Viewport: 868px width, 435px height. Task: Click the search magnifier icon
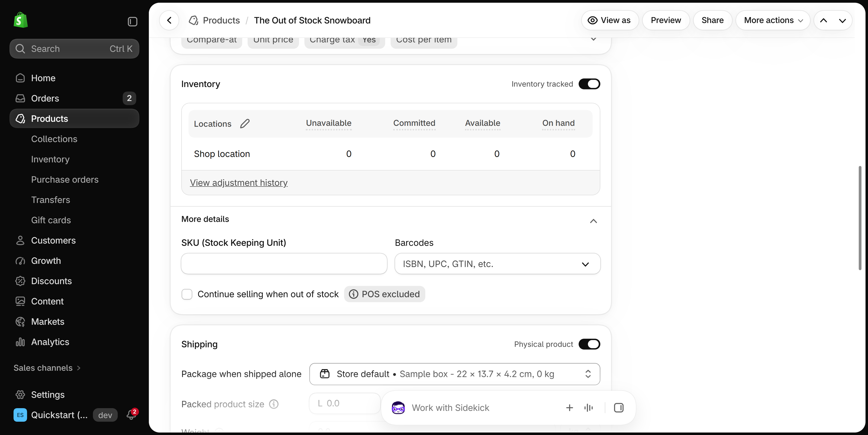[20, 49]
